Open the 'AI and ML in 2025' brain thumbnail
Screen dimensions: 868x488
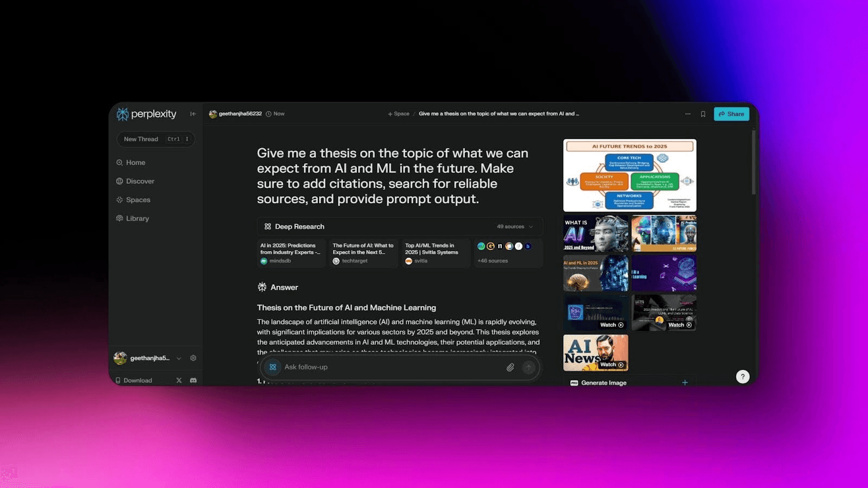tap(596, 273)
